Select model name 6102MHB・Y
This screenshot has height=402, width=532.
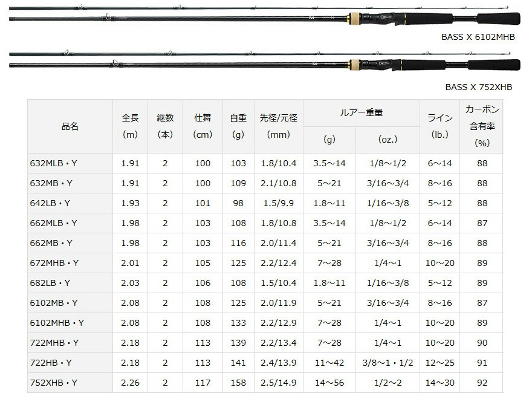coord(57,323)
